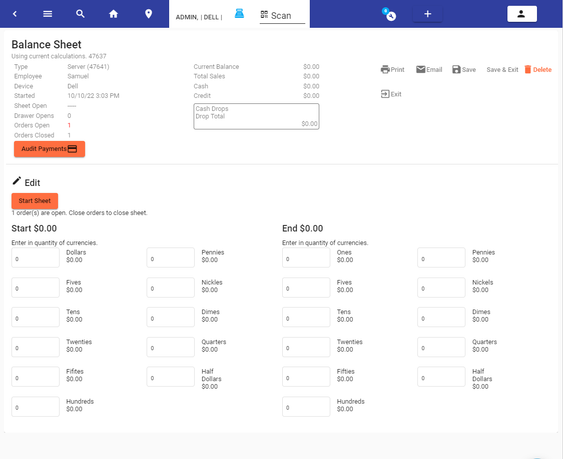Open Audit Payments
This screenshot has height=459, width=563.
(50, 149)
